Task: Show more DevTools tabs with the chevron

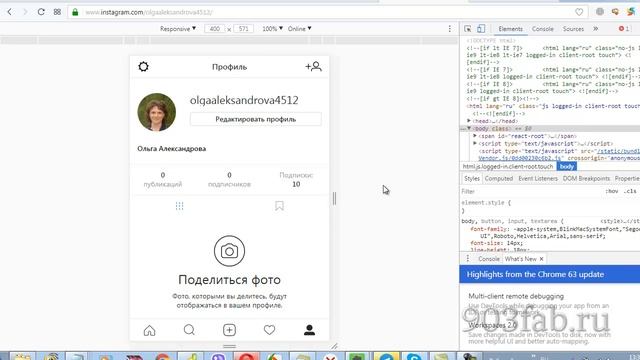Action: pos(596,29)
